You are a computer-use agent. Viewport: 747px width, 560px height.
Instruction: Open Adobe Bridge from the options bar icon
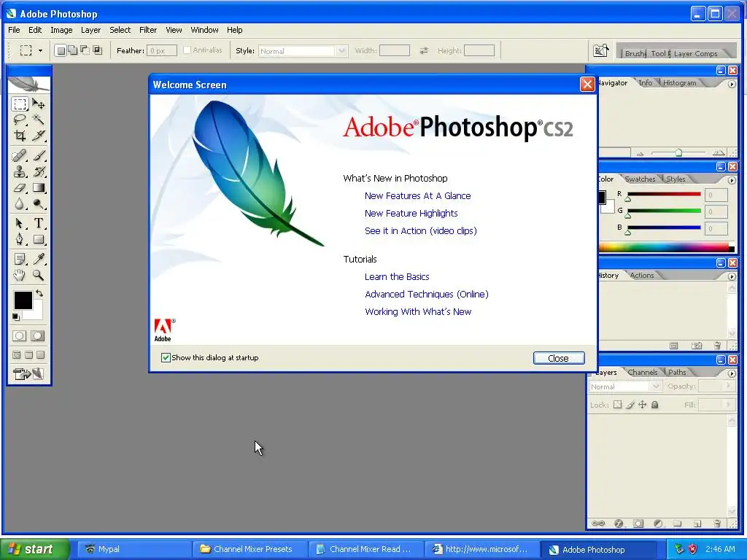(600, 50)
